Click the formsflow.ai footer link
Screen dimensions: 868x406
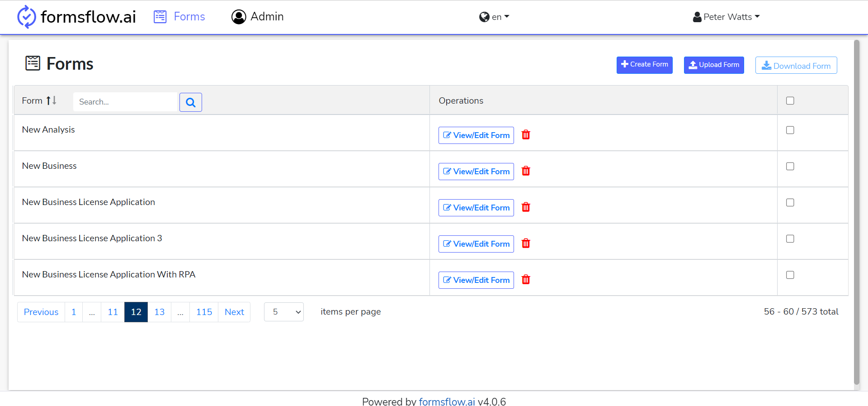click(x=447, y=401)
